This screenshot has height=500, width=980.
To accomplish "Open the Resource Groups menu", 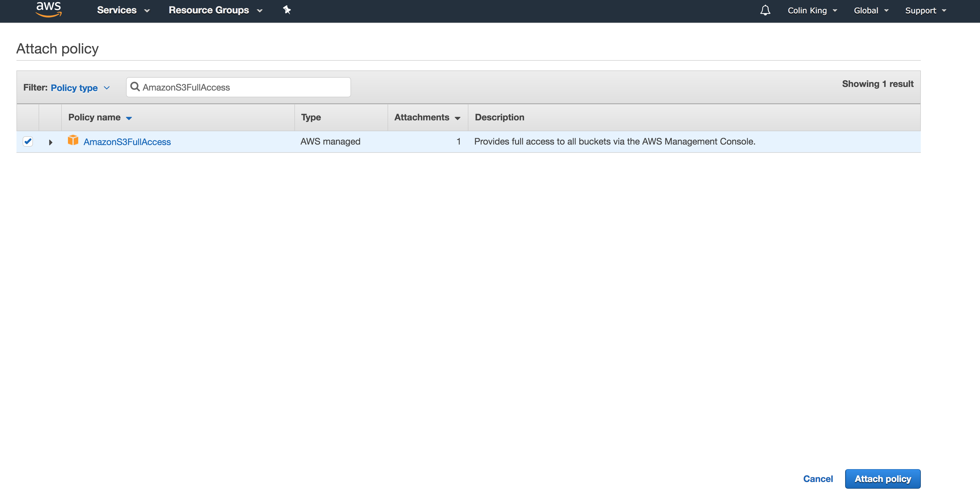I will point(215,10).
